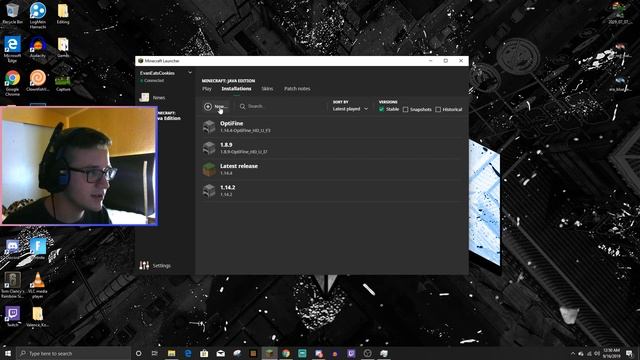Open Mail from the taskbar

coord(220,353)
